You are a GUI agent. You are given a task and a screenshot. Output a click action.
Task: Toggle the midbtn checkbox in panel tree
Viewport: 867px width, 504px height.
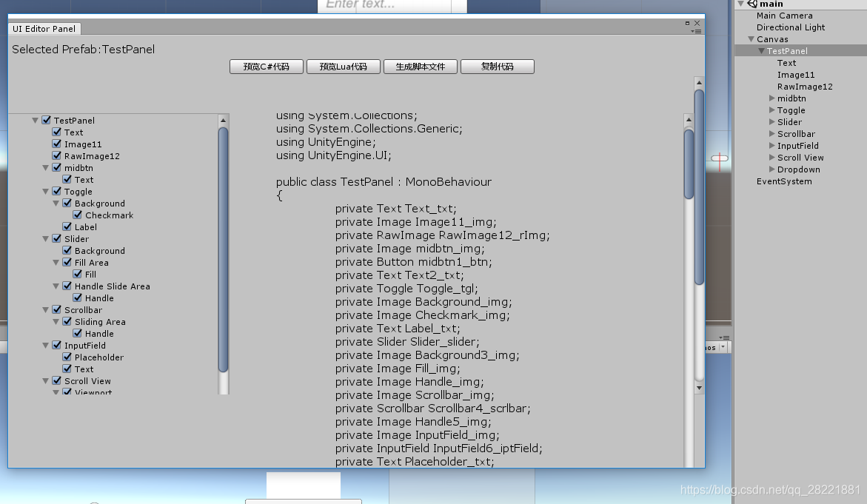56,167
